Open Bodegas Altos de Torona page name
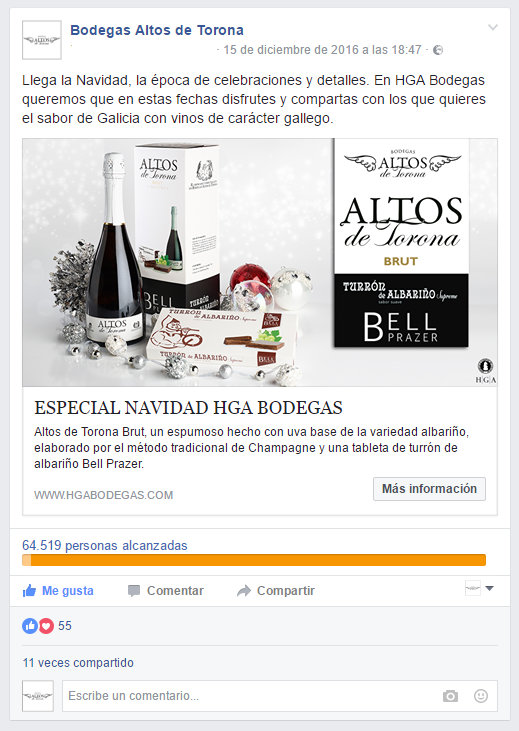 tap(157, 30)
